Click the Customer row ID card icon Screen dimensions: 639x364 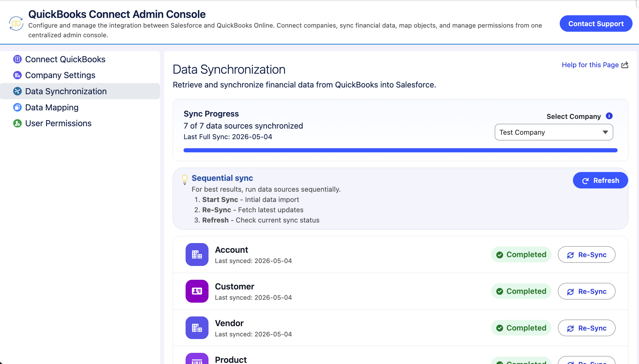pos(197,291)
